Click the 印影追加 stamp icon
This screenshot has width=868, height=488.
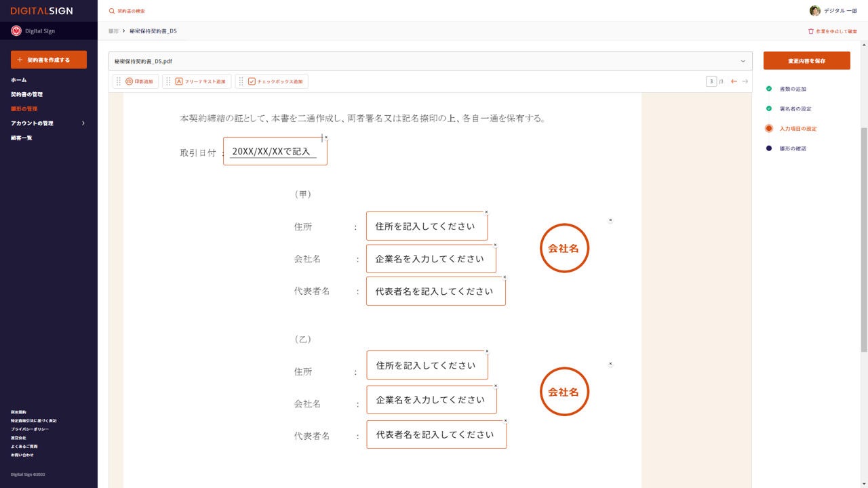click(130, 81)
